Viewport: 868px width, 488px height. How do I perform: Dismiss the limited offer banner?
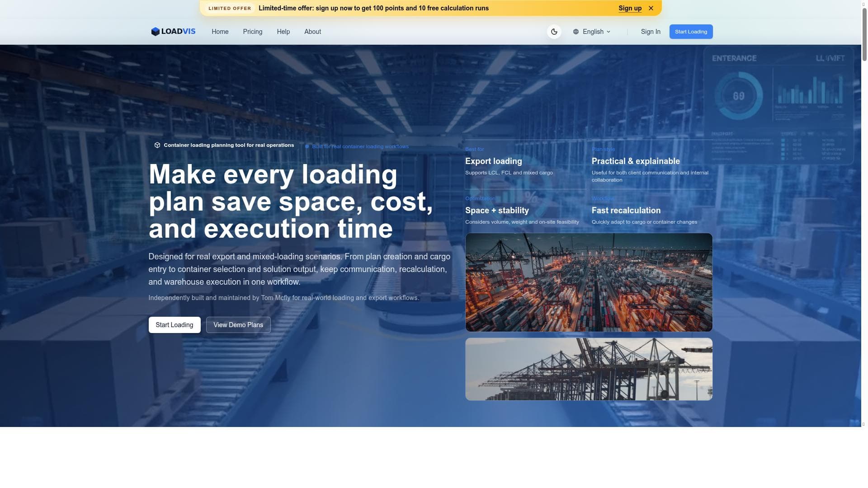point(651,8)
